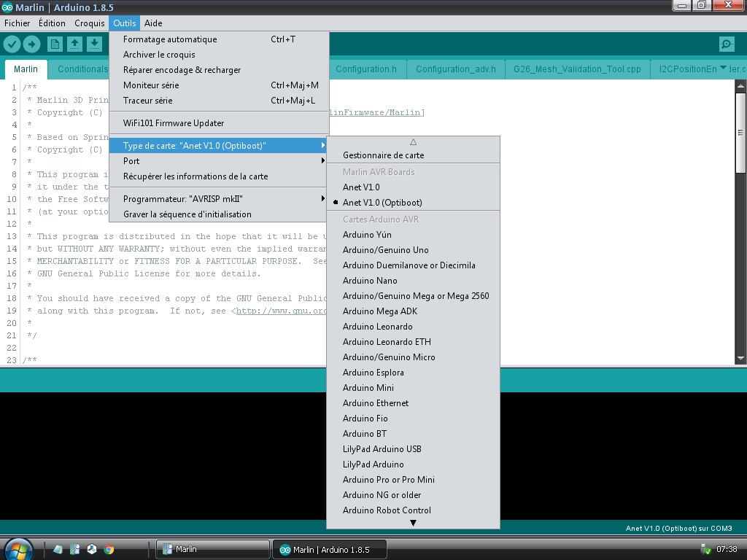Click the editor vertical scrollbar thumb

click(x=740, y=133)
